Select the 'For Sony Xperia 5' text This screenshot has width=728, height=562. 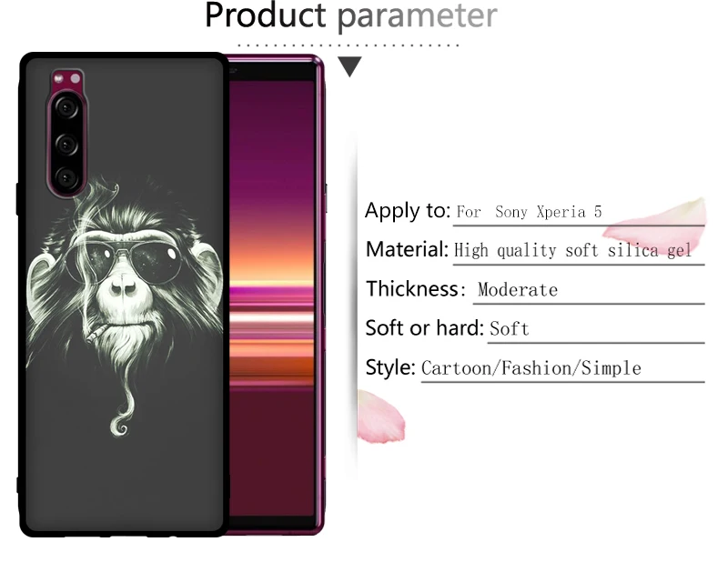[529, 212]
